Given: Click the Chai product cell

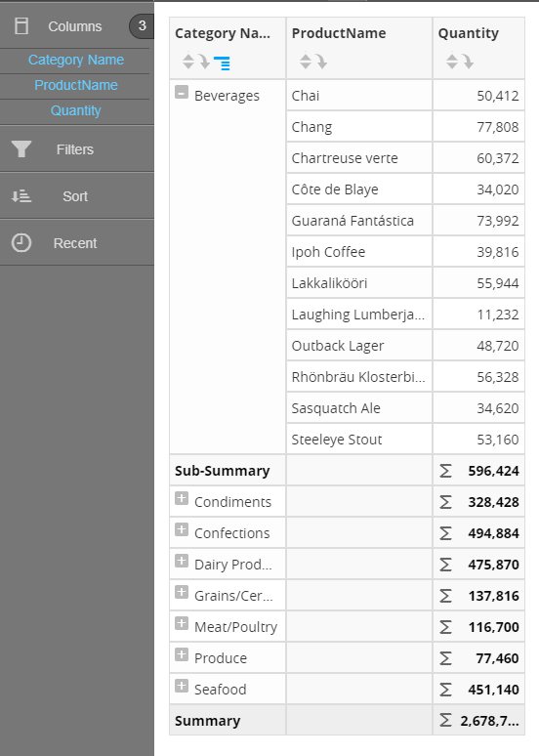Looking at the screenshot, I should 358,96.
